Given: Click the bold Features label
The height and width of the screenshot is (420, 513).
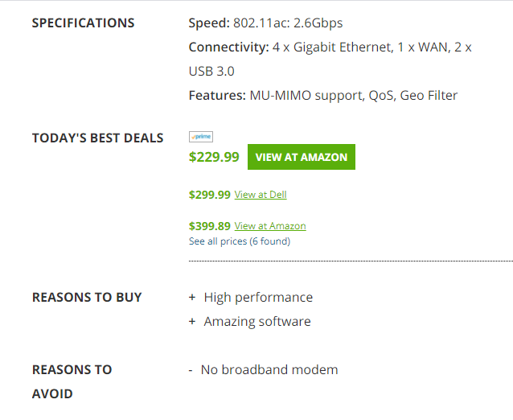Looking at the screenshot, I should click(217, 95).
